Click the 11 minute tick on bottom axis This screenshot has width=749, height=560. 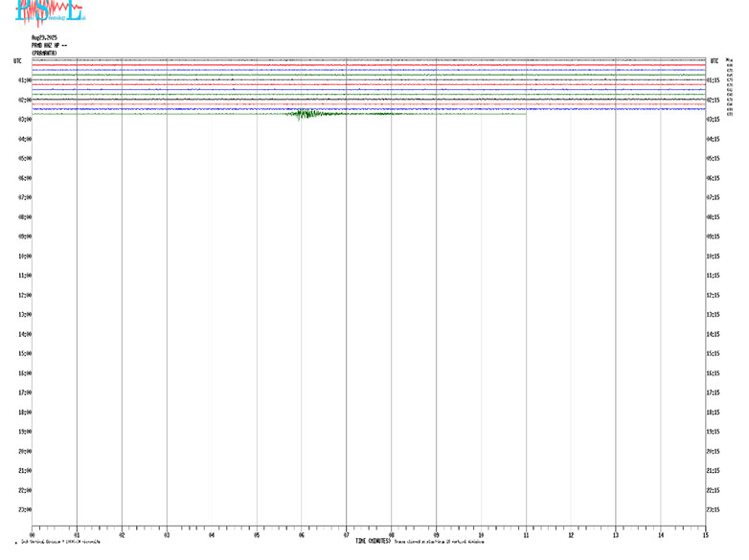pos(526,536)
